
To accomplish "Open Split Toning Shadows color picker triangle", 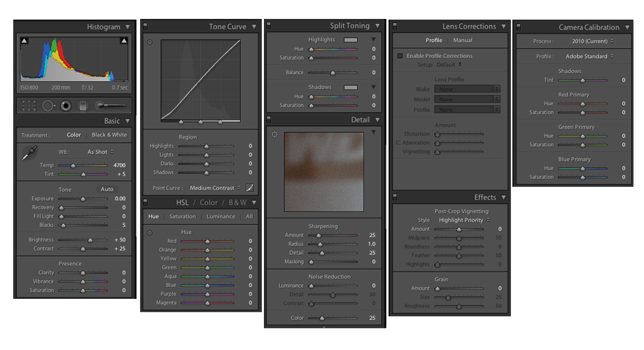I will tap(373, 87).
